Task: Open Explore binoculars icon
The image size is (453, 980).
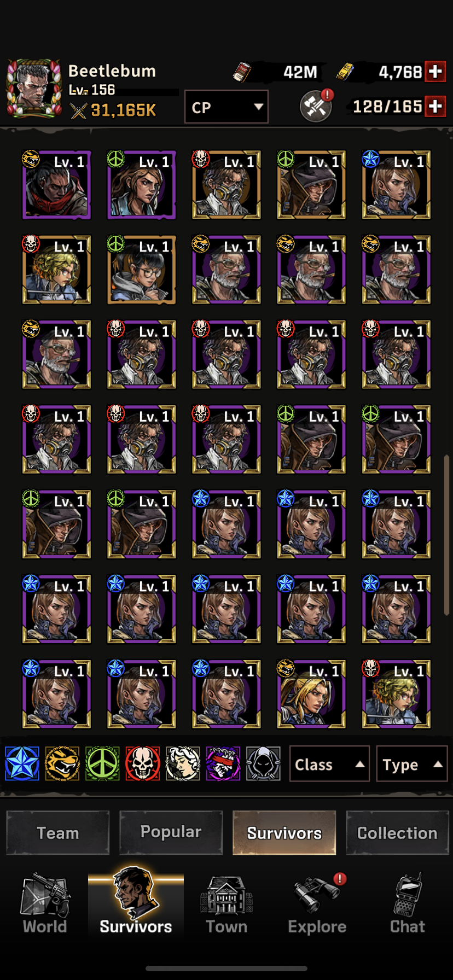Action: pyautogui.click(x=317, y=903)
